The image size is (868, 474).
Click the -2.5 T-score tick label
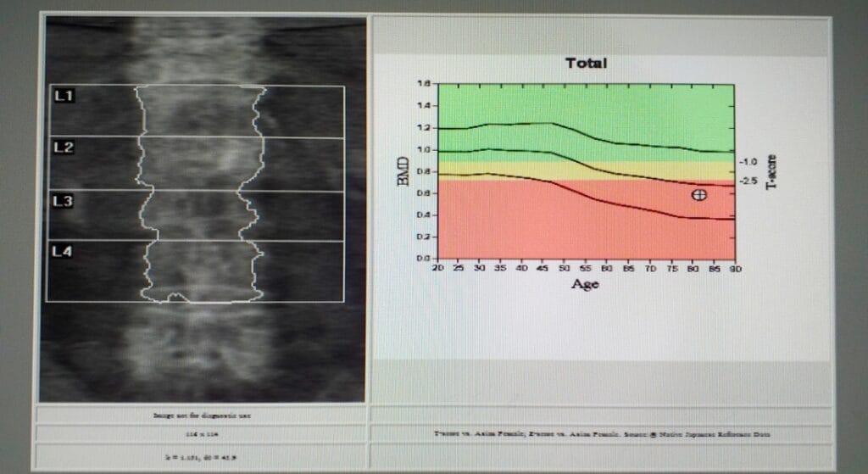click(748, 181)
